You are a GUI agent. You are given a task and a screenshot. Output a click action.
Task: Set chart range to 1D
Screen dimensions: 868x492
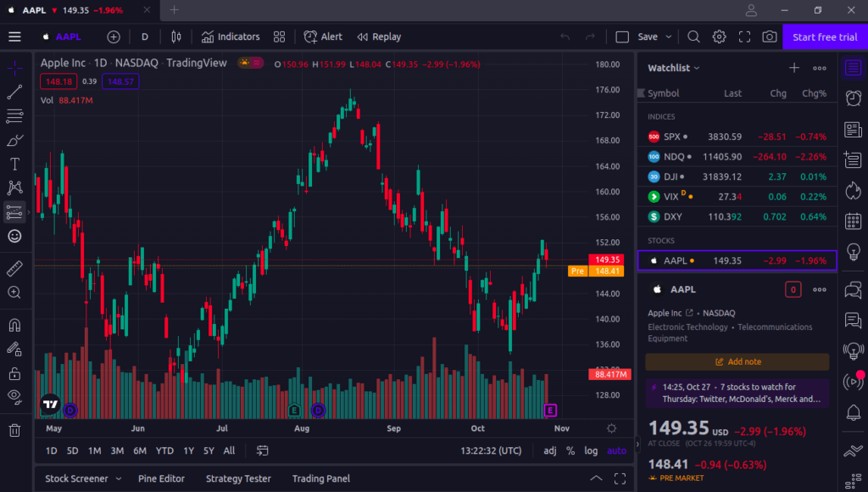[52, 450]
